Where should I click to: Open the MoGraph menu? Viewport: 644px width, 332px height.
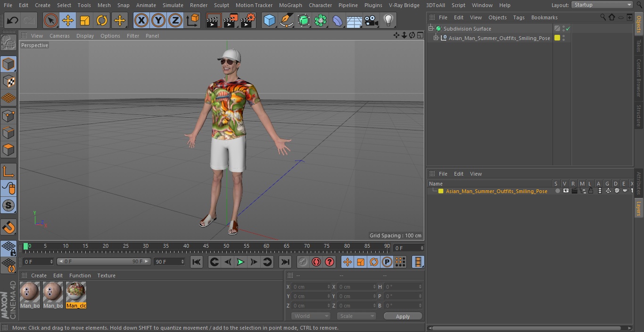point(290,5)
